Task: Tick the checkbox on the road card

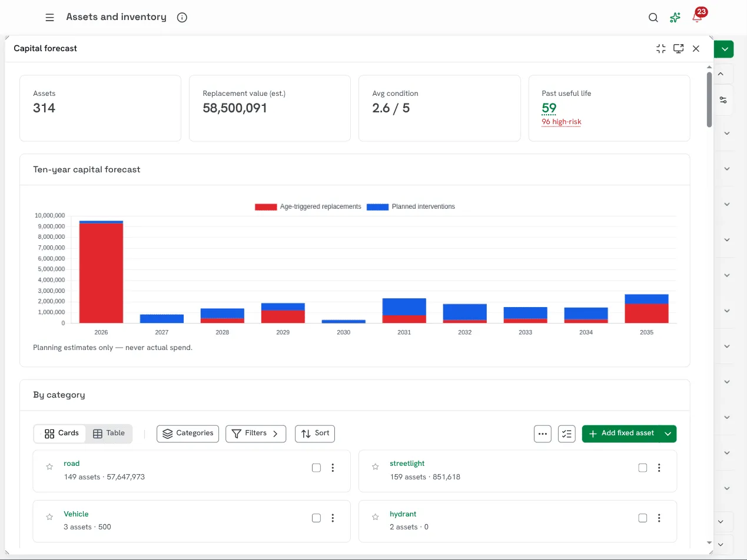Action: (x=316, y=468)
